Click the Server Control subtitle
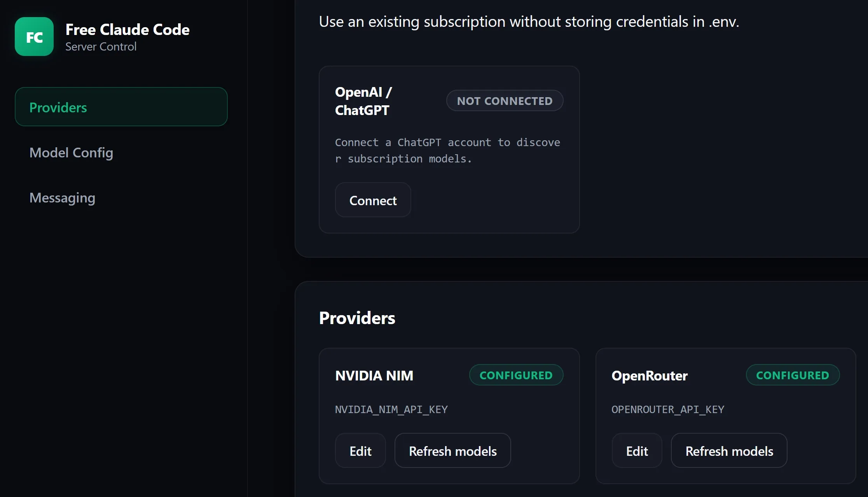The height and width of the screenshot is (497, 868). click(101, 47)
